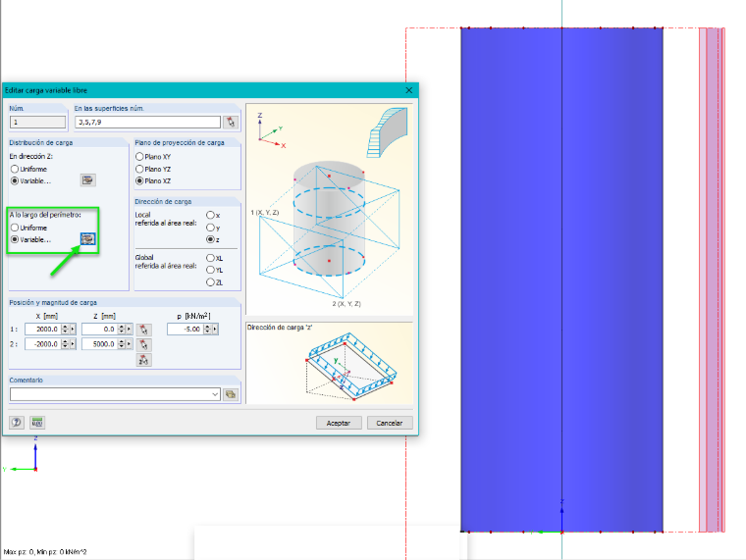The image size is (746, 560).
Task: Swap load points 1 and 2
Action: 143,360
